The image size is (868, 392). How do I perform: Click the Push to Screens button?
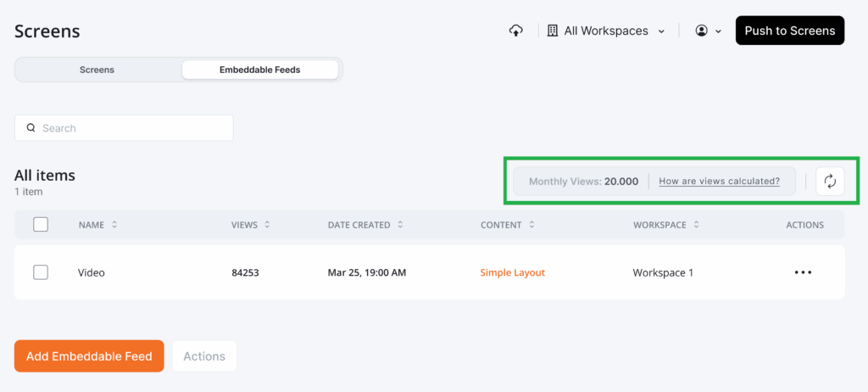tap(789, 31)
